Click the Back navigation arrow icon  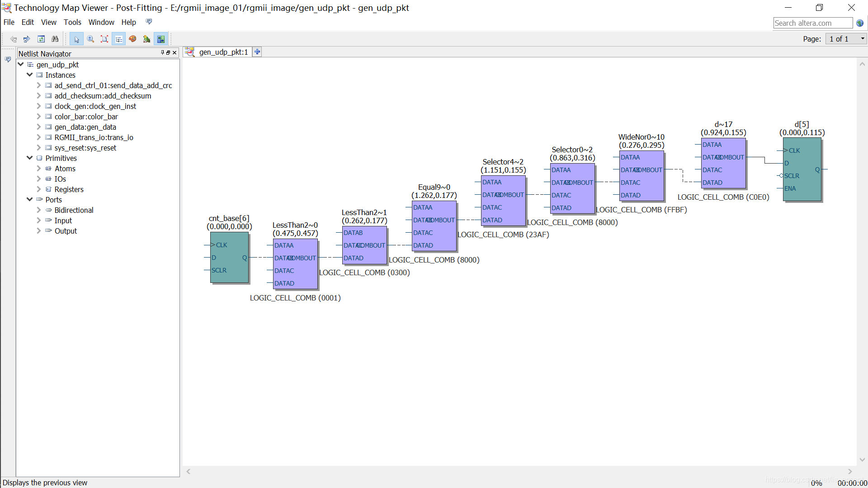pyautogui.click(x=14, y=39)
